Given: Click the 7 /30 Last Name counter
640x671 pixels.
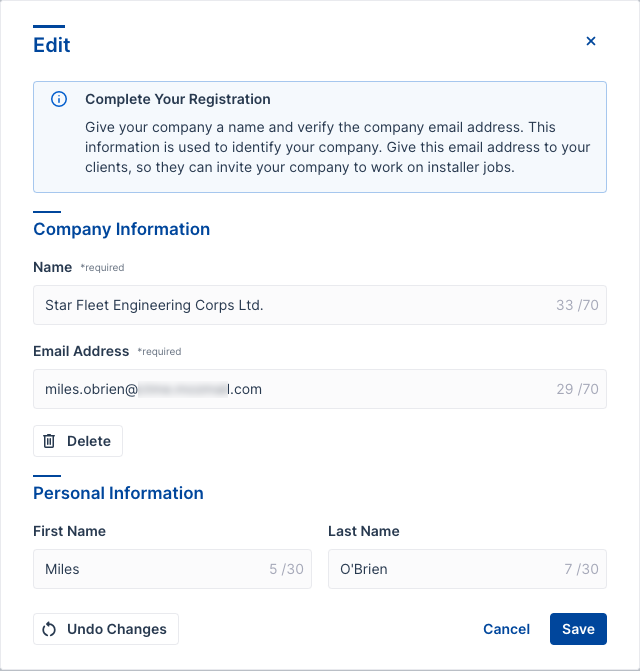Looking at the screenshot, I should click(x=581, y=569).
